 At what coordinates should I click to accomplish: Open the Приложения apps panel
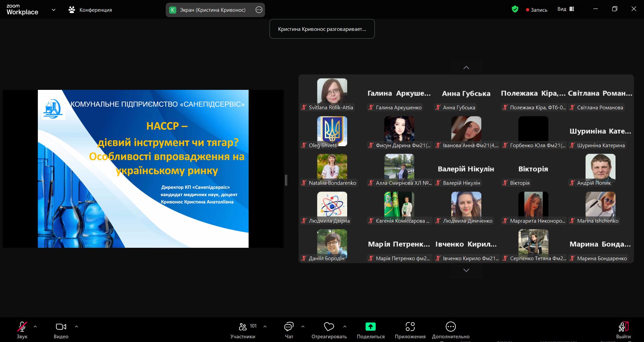pos(410,330)
